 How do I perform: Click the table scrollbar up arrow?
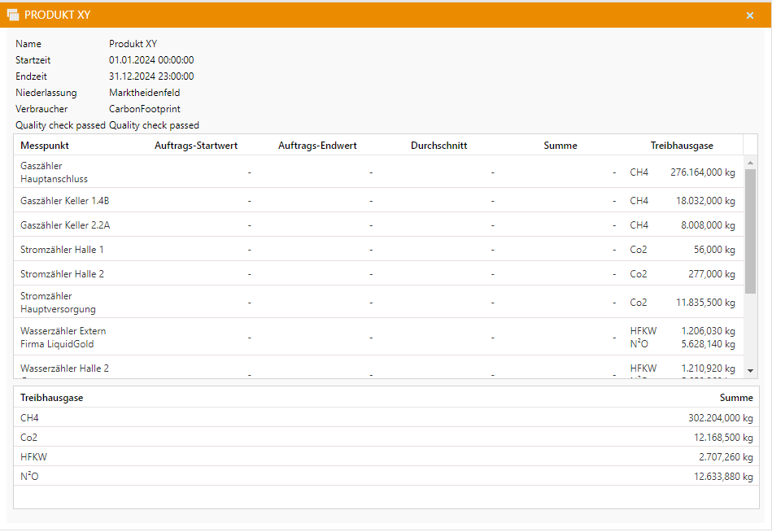750,163
